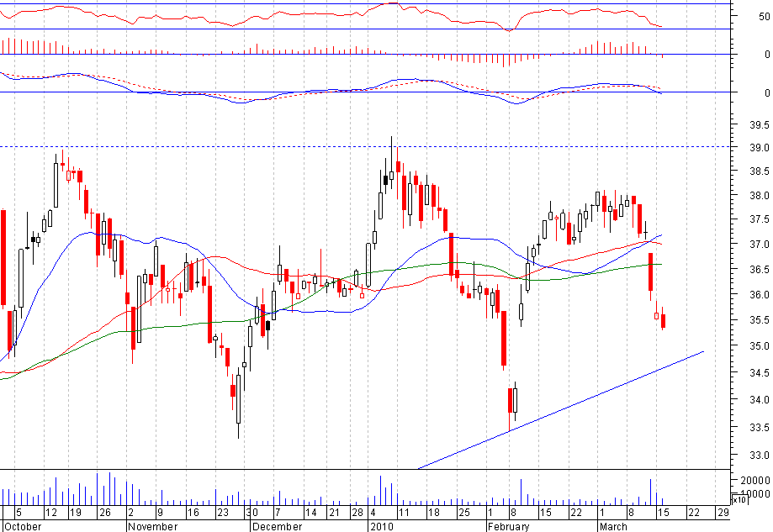Click the date label 29 in March

[723, 513]
